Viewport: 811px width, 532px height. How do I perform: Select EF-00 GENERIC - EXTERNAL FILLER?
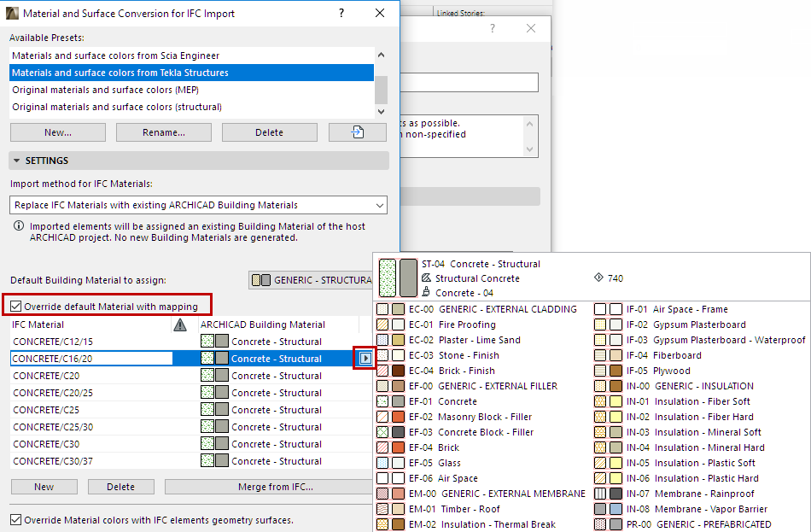pos(468,386)
